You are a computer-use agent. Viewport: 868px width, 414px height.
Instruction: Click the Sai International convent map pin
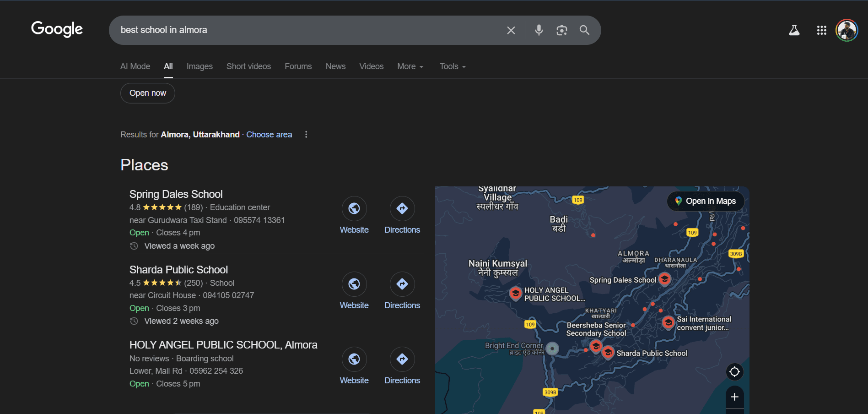point(668,322)
